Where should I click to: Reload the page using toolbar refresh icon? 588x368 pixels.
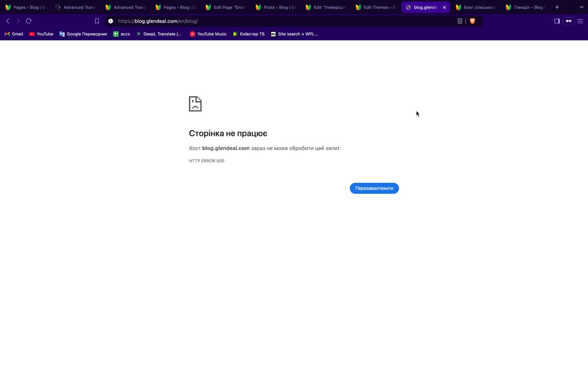click(x=28, y=21)
